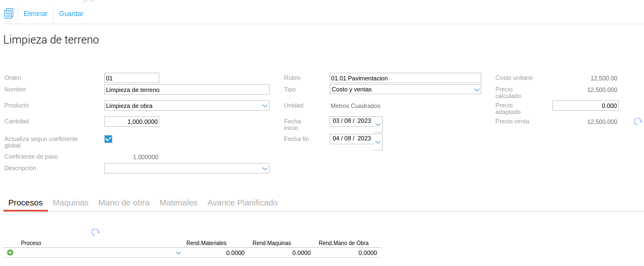This screenshot has height=266, width=644.
Task: Expand the Descripción dropdown
Action: (x=265, y=169)
